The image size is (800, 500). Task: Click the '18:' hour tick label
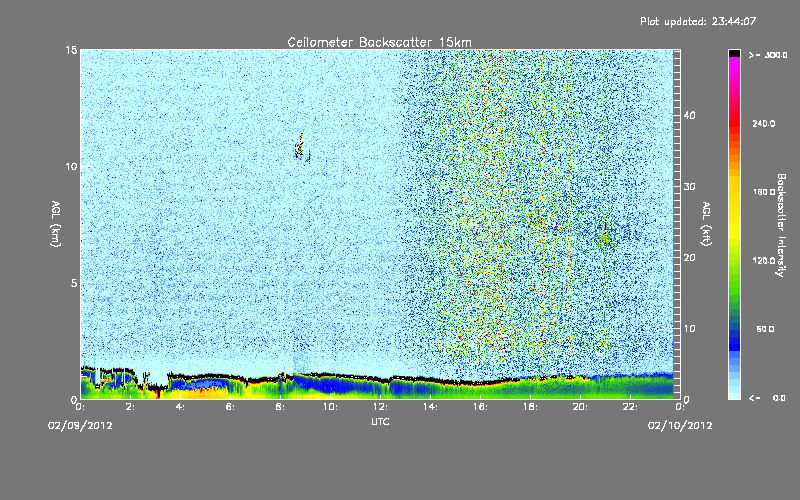[530, 407]
